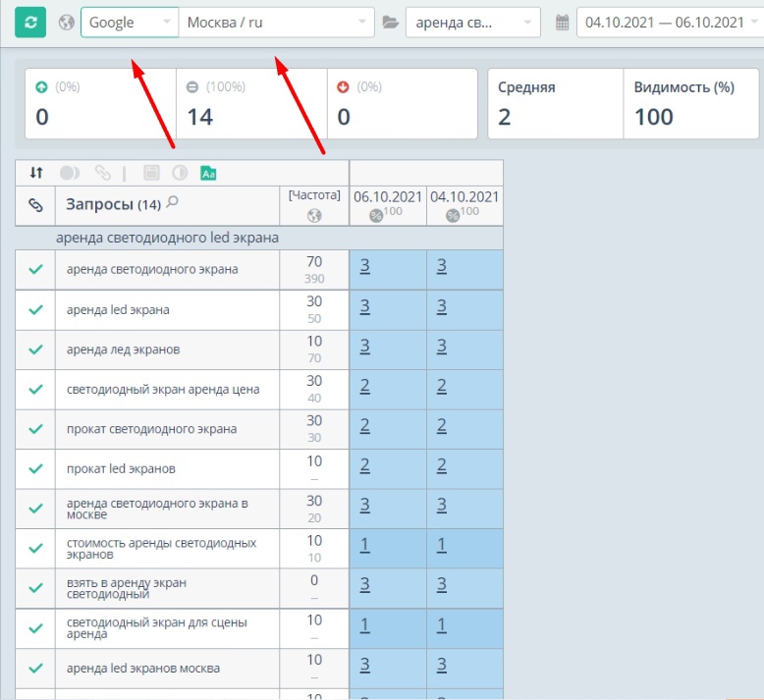Click the search magnifier next to Запросы
Screen dimensions: 764x700
[x=172, y=201]
